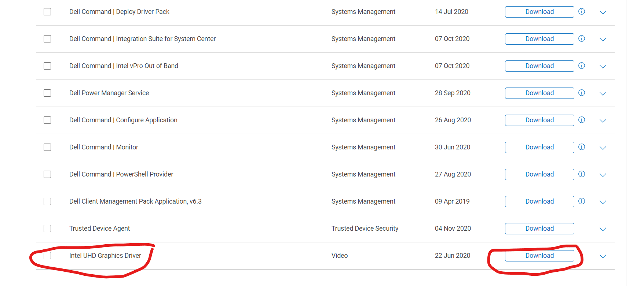The height and width of the screenshot is (286, 644).
Task: View info for Dell Command Intel vPro Out of Band
Action: point(581,66)
